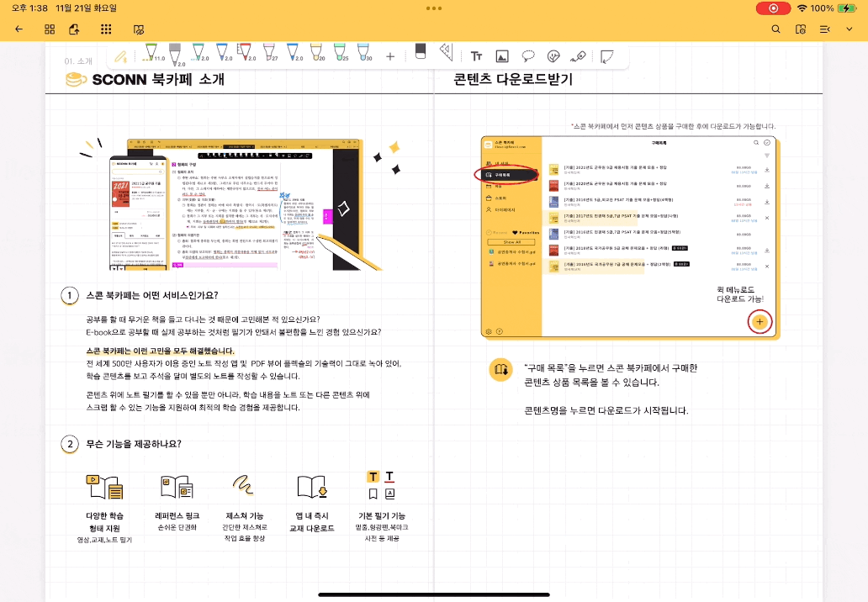868x602 pixels.
Task: Tap the home indicator bar
Action: click(x=434, y=594)
